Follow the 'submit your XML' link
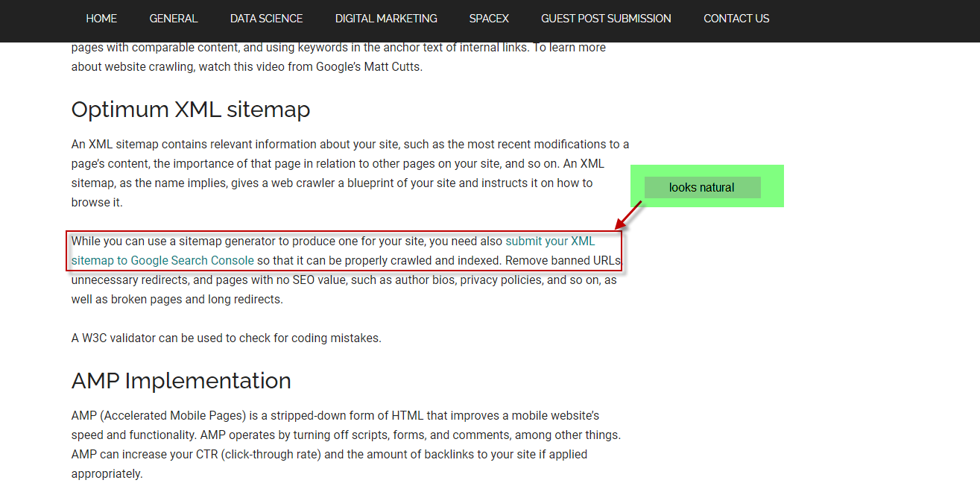This screenshot has width=980, height=486. point(550,242)
